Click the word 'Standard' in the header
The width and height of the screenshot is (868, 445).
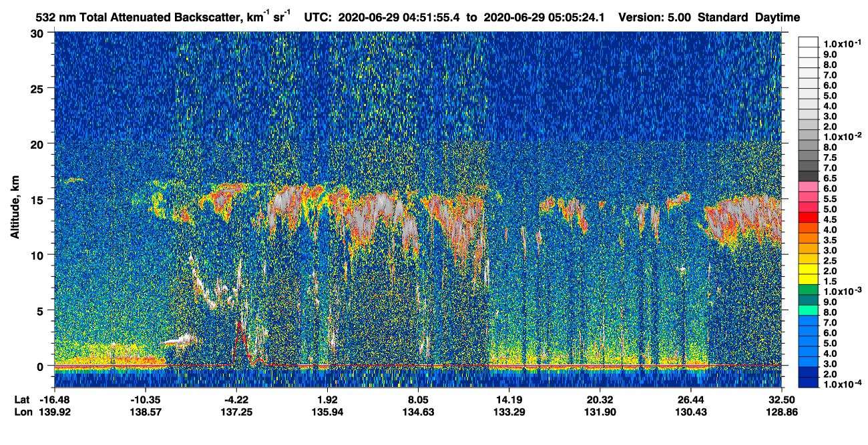[723, 17]
